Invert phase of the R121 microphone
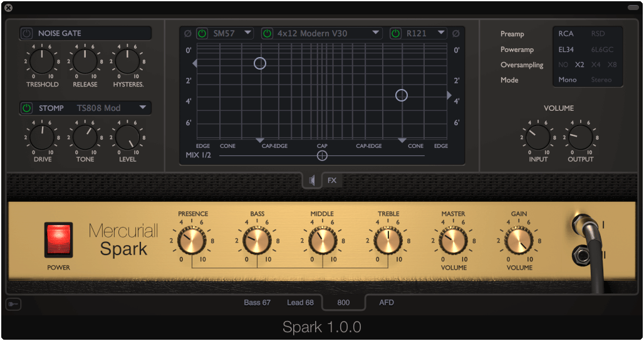644x341 pixels. [456, 33]
